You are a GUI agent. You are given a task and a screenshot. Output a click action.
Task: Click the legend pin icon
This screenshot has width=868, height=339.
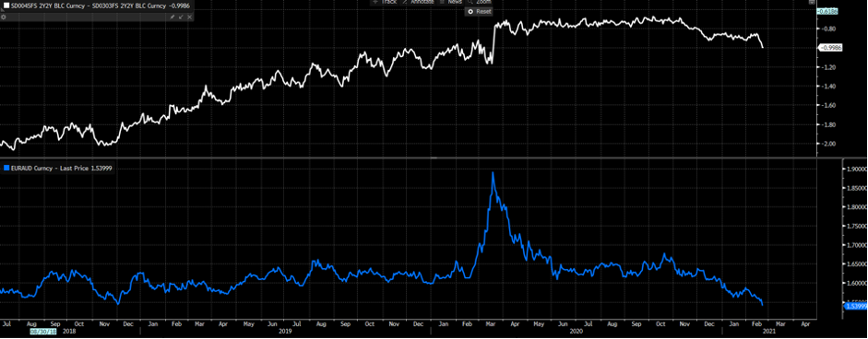[x=172, y=18]
